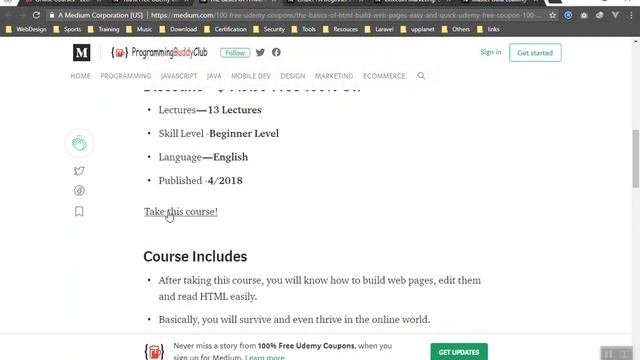Click the 'Course Includes' heading
This screenshot has width=640, height=360.
point(195,256)
